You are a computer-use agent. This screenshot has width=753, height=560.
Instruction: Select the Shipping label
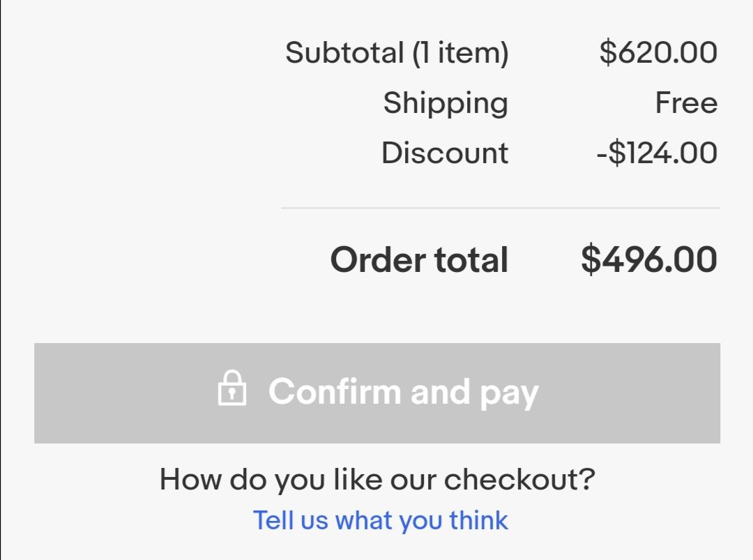[x=445, y=103]
